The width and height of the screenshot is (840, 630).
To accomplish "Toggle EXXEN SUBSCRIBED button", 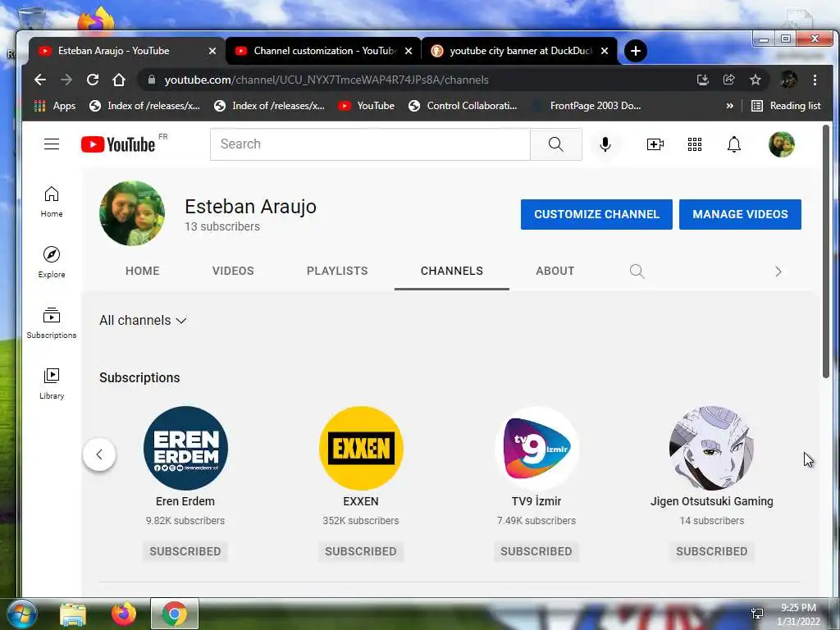I will click(361, 551).
